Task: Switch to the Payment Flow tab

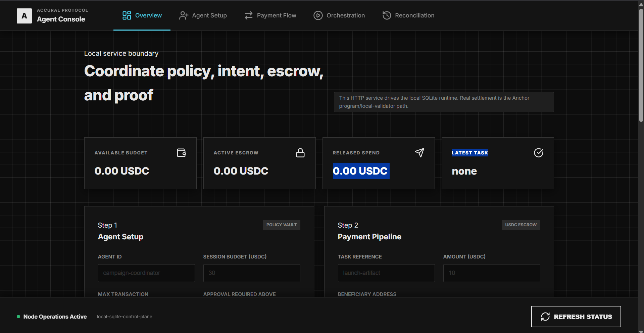Action: [270, 15]
